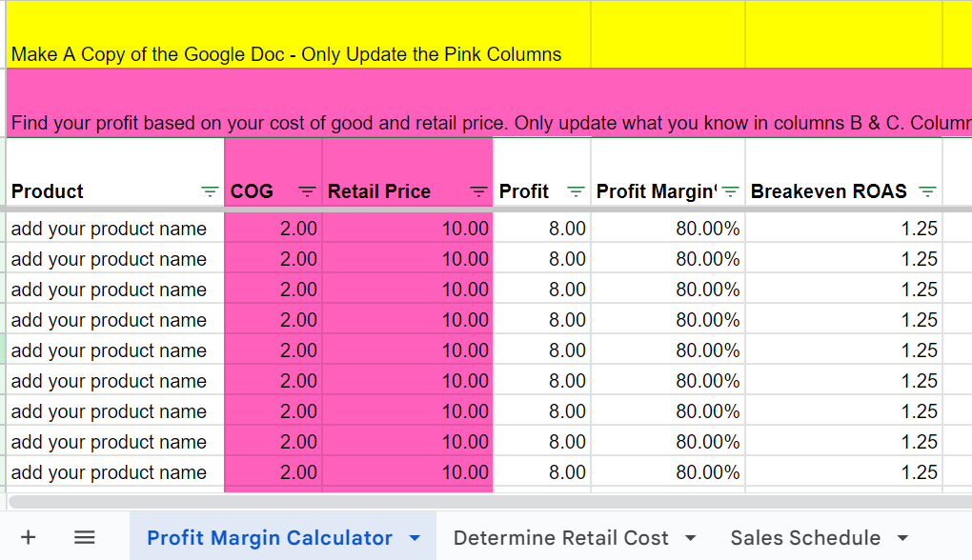972x560 pixels.
Task: Select the Profit header cell
Action: click(542, 172)
